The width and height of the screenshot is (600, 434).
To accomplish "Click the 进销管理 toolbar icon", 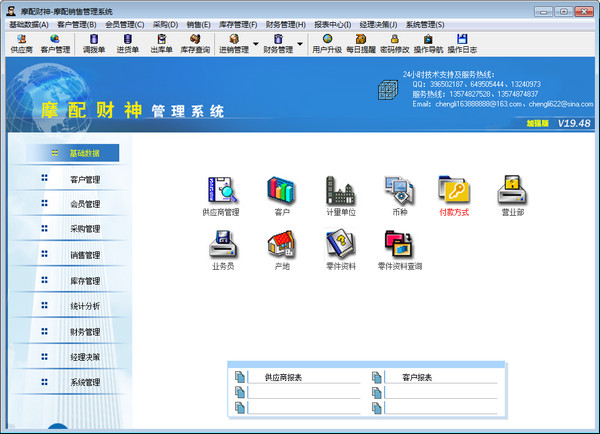I will 234,44.
